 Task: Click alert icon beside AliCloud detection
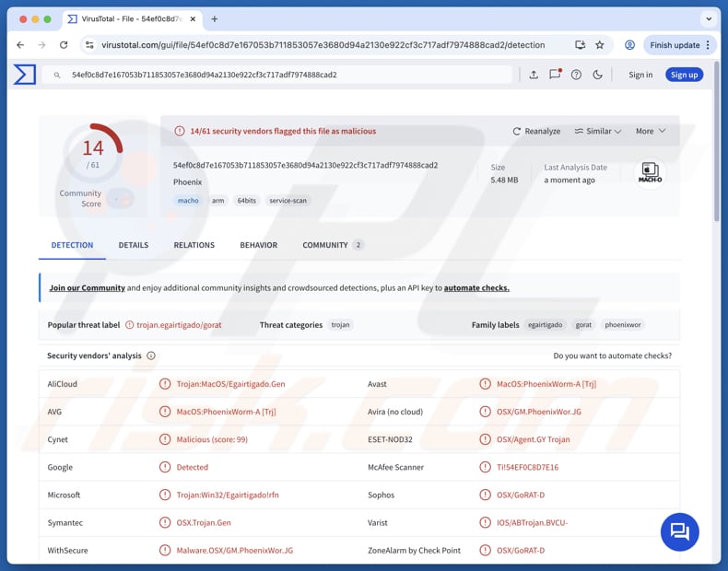pos(165,384)
